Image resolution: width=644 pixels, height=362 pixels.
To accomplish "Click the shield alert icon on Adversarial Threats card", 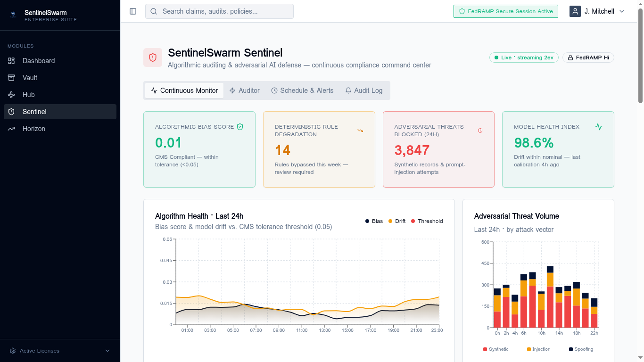I will pyautogui.click(x=480, y=131).
